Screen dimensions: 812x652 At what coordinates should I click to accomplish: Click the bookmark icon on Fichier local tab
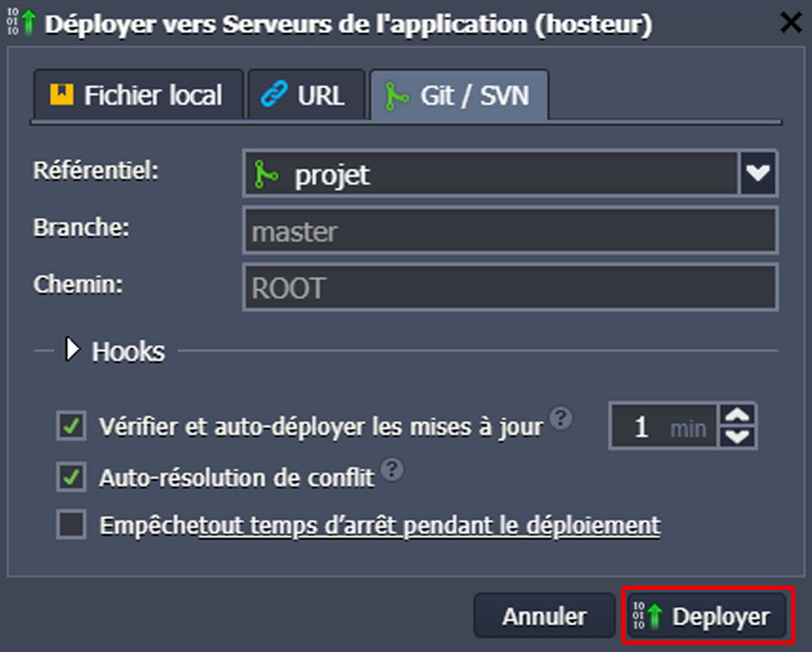62,94
